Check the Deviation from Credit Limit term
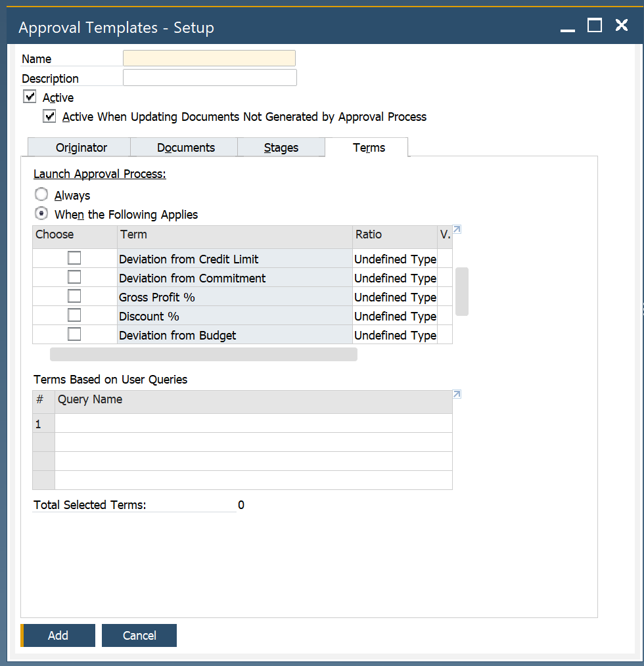Viewport: 644px width, 666px height. [x=74, y=258]
